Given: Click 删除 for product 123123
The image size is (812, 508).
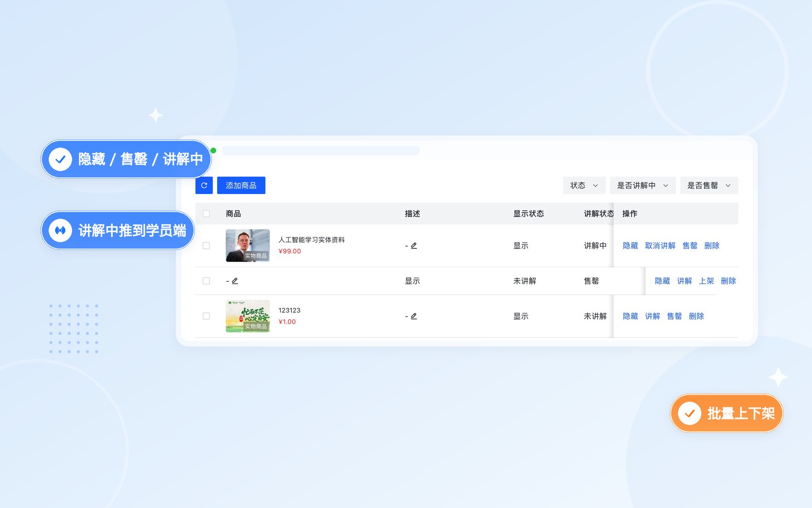Looking at the screenshot, I should (x=696, y=316).
